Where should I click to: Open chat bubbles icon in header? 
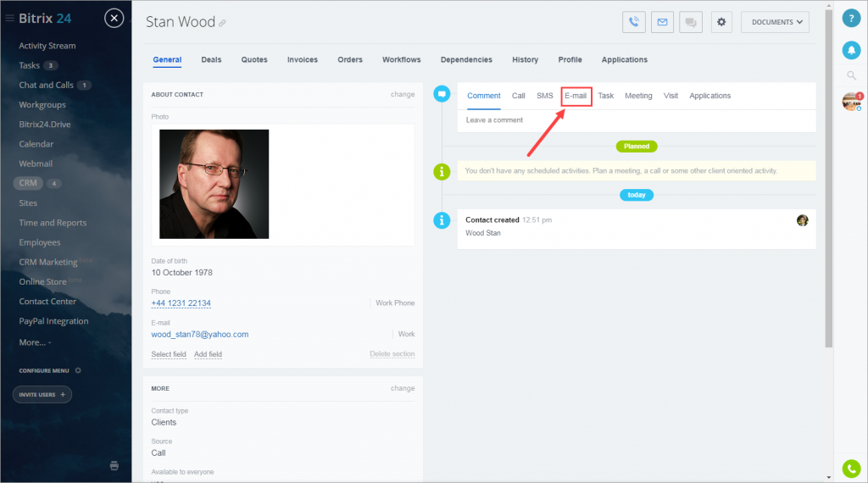[x=691, y=22]
